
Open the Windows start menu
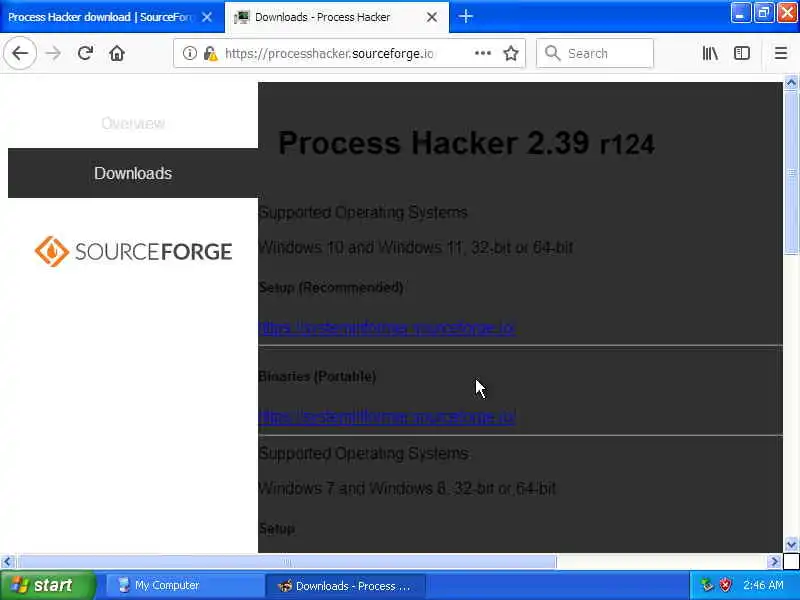47,585
